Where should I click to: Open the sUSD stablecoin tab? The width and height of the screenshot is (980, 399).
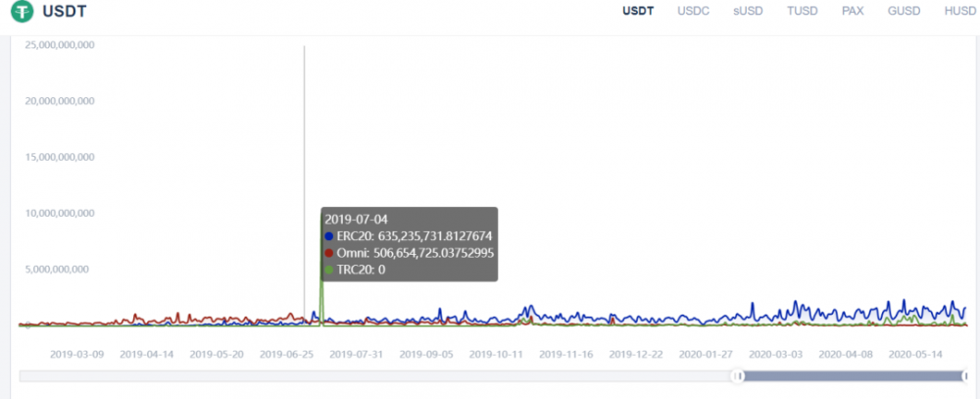(x=750, y=11)
